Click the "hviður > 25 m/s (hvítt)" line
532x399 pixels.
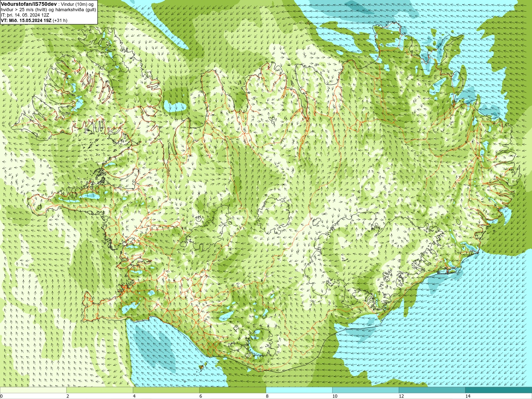click(x=25, y=10)
